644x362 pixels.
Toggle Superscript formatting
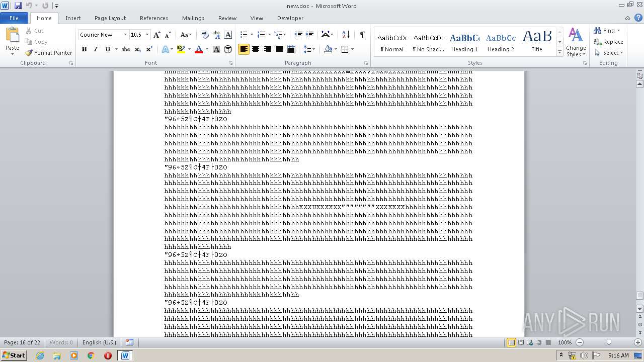[149, 49]
